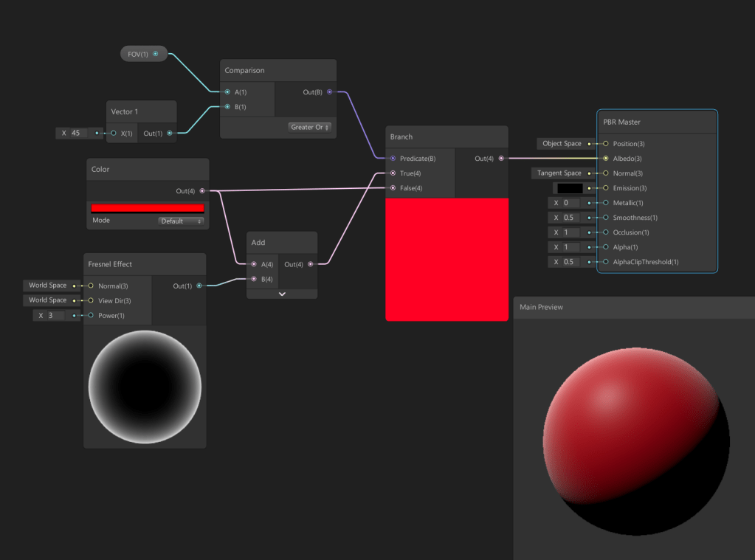Open the Greater Or comparison type dropdown
Screen dimensions: 755x560
coord(310,127)
